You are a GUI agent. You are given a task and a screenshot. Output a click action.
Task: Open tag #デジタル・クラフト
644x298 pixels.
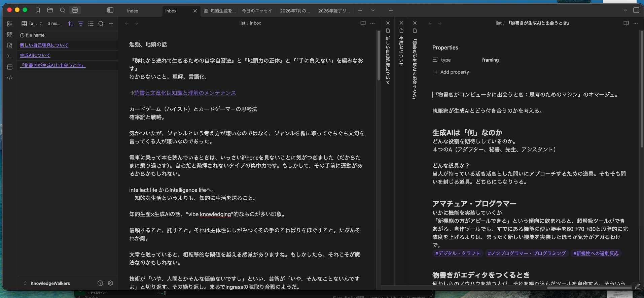pos(458,254)
